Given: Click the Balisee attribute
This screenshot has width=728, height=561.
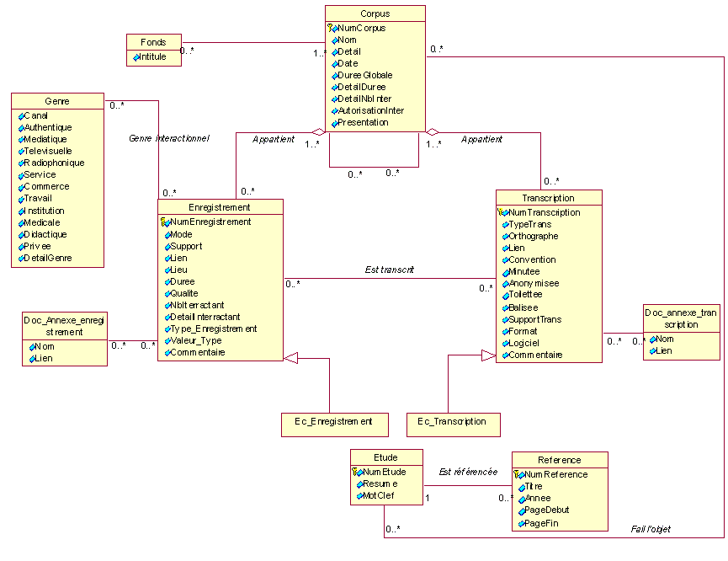Looking at the screenshot, I should tap(520, 307).
